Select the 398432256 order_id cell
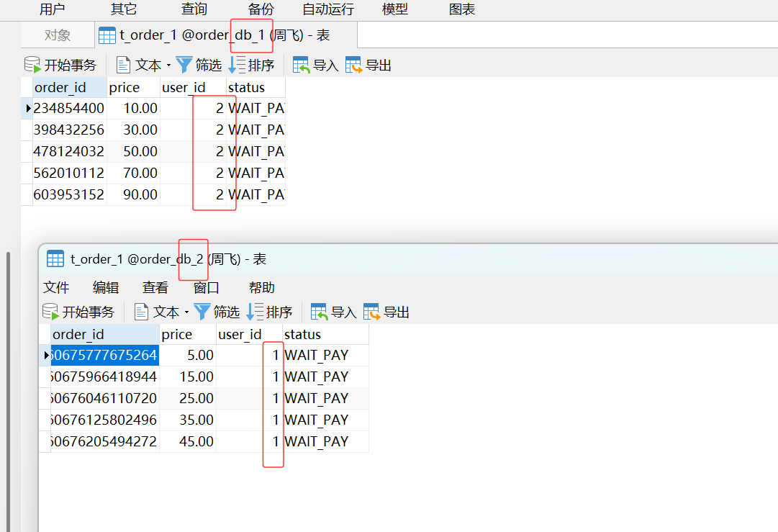 click(x=70, y=130)
